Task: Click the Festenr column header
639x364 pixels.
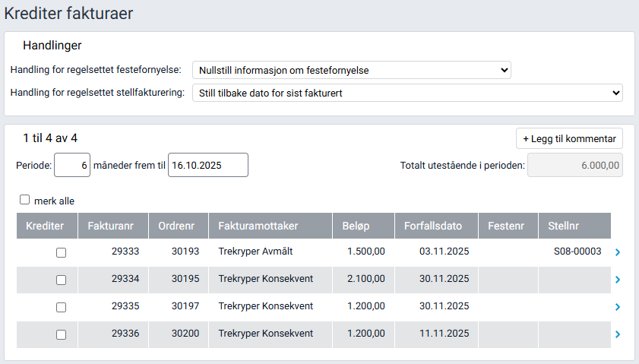Action: click(508, 226)
